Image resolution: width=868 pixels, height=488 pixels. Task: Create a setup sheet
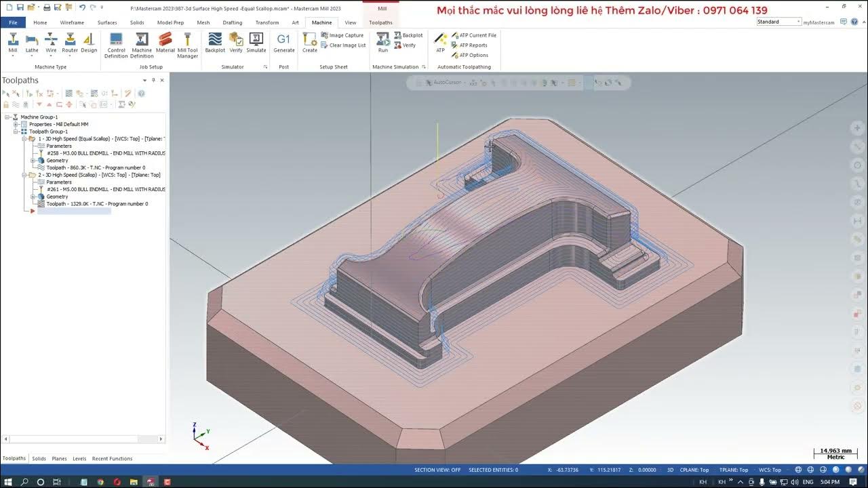310,43
